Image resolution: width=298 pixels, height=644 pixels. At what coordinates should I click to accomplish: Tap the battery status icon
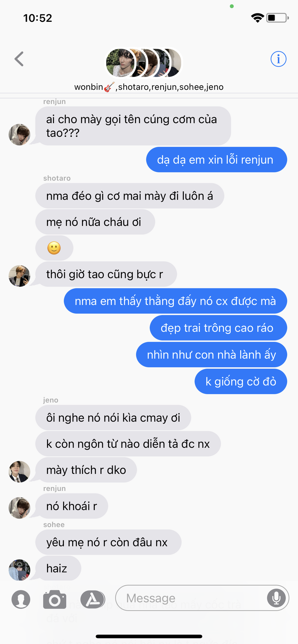tap(278, 18)
